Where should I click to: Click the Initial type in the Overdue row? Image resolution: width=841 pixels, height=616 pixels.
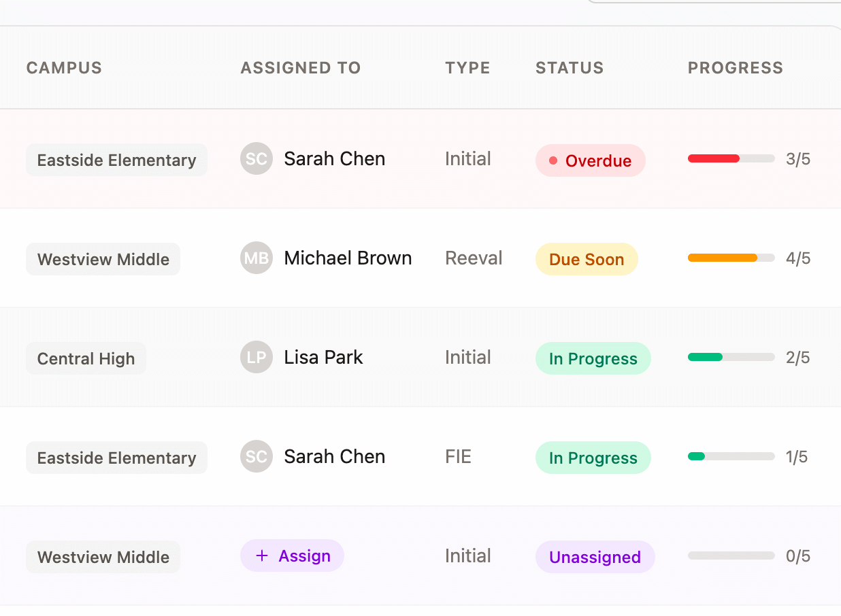[468, 159]
